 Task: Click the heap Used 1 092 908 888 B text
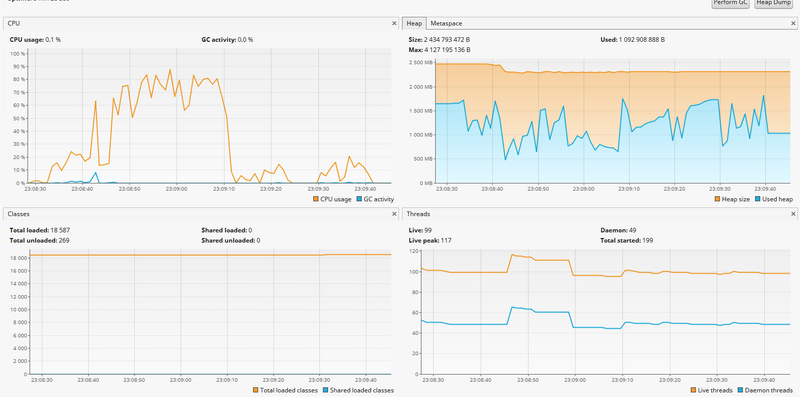click(x=633, y=39)
